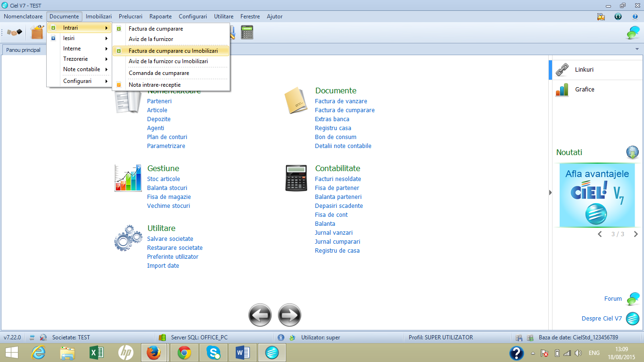Click the orange box toolbar icon

tap(37, 32)
